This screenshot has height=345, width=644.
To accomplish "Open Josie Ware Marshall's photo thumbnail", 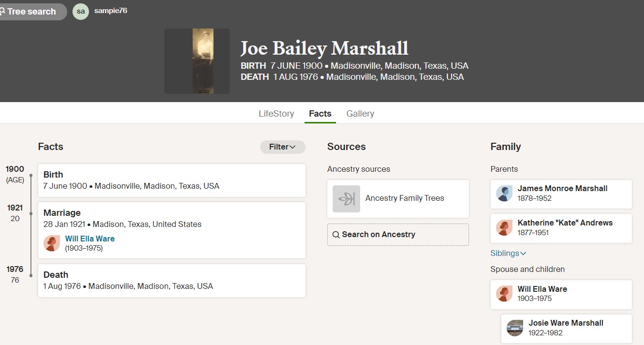I will pyautogui.click(x=515, y=328).
